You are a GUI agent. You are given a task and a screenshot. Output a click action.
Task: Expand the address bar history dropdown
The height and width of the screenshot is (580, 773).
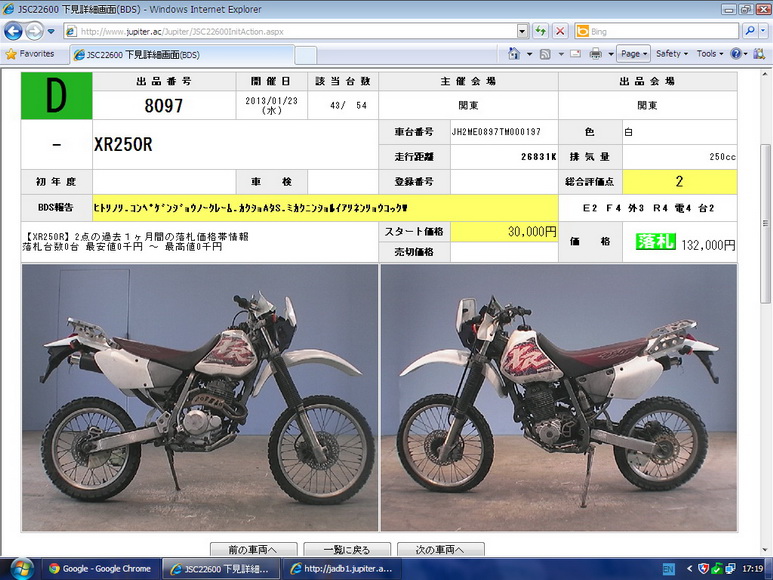(523, 32)
